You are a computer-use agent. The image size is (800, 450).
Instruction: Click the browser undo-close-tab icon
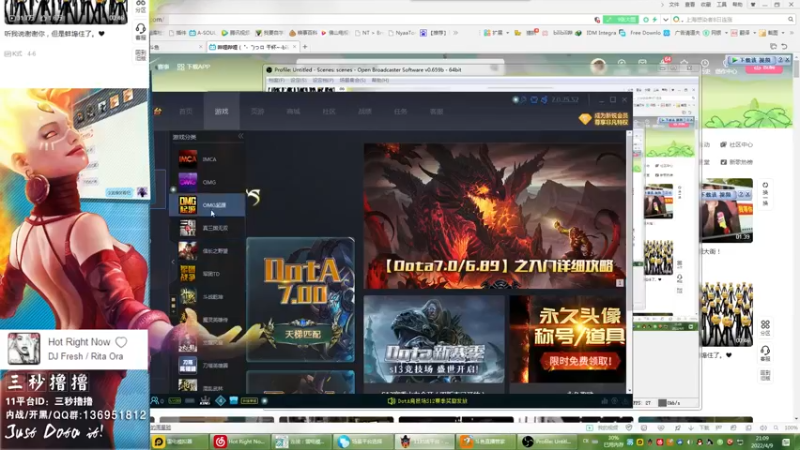click(784, 47)
